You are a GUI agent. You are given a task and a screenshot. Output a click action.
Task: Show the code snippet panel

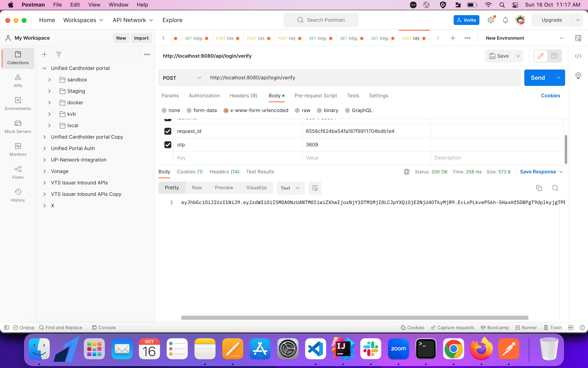pyautogui.click(x=578, y=56)
